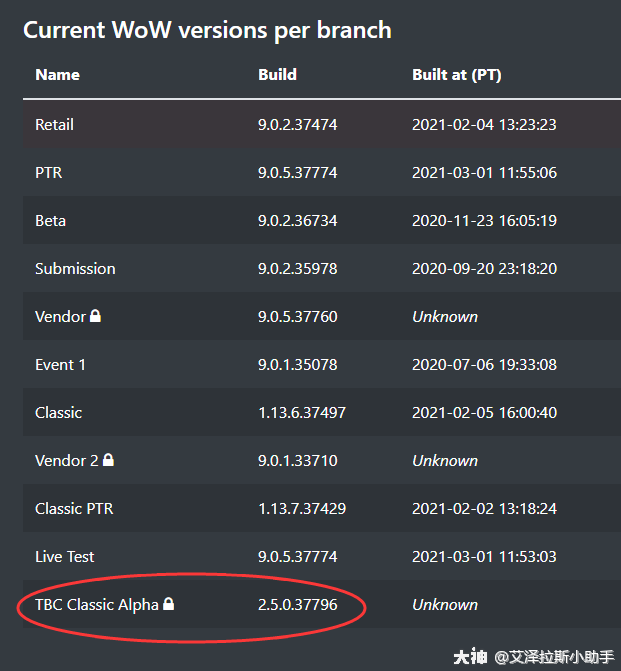Select the Beta branch name
The width and height of the screenshot is (621, 671).
pos(50,220)
